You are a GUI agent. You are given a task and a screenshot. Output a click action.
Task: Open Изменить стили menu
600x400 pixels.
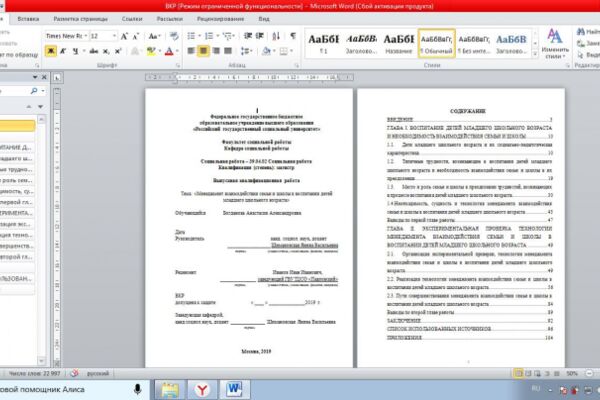click(x=555, y=44)
